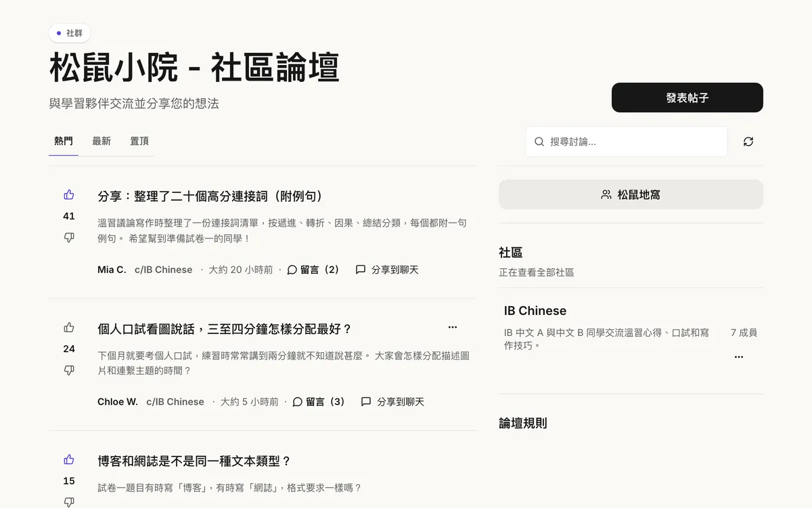Viewport: 812px width, 508px height.
Task: Downvote the 博客和網誌 post
Action: (x=69, y=502)
